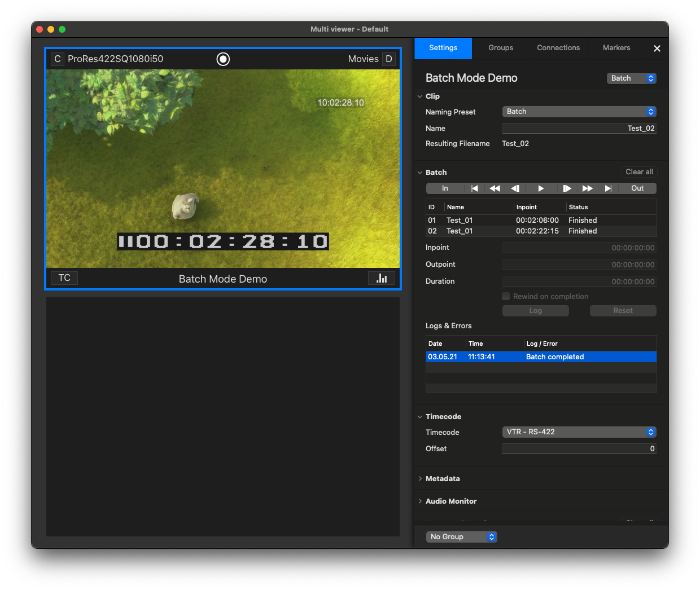Viewport: 700px width, 590px height.
Task: Close the settings side panel
Action: 657,49
